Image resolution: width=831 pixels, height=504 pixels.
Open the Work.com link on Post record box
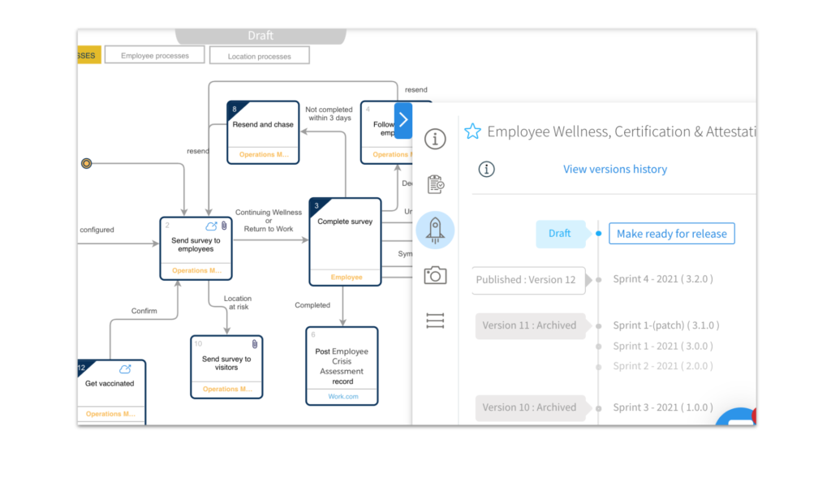pos(342,397)
